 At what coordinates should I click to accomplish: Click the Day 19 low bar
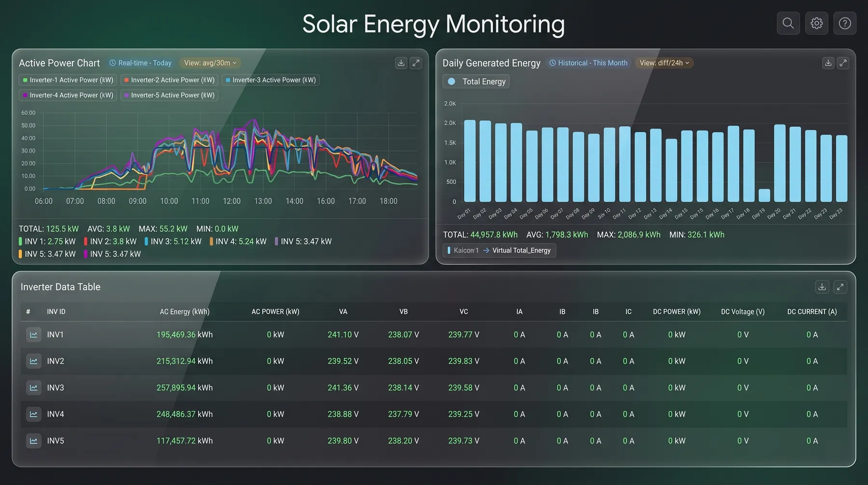(x=764, y=195)
